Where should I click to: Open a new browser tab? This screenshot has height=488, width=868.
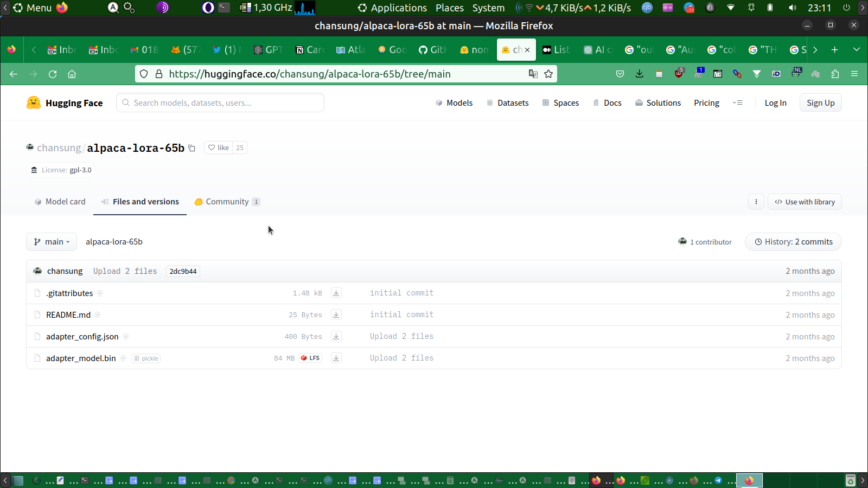(835, 49)
